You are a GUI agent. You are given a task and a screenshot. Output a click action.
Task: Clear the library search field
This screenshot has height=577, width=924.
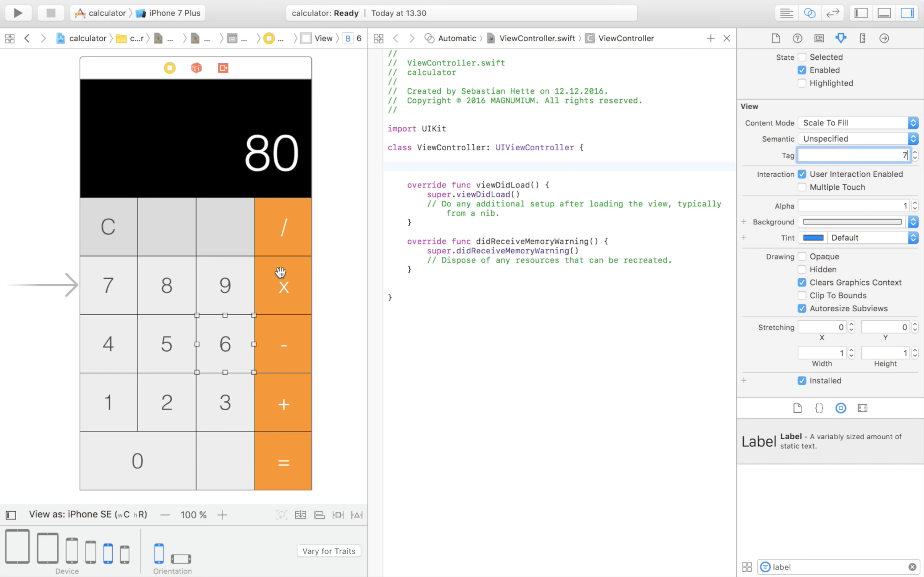pos(912,567)
